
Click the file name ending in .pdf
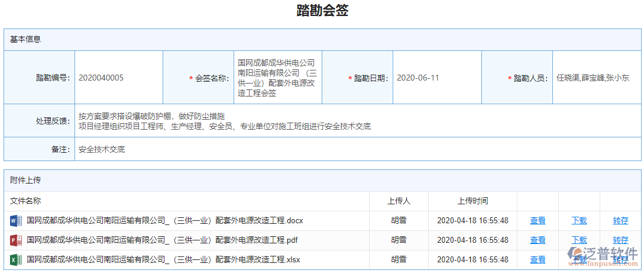click(x=162, y=240)
